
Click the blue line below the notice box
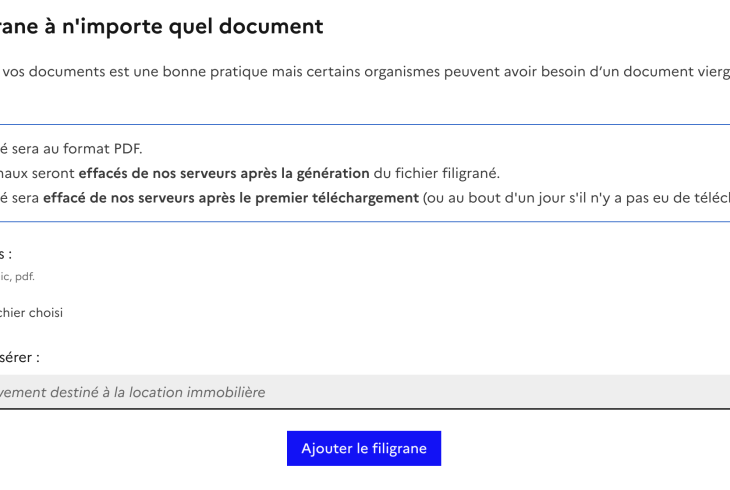pos(365,221)
